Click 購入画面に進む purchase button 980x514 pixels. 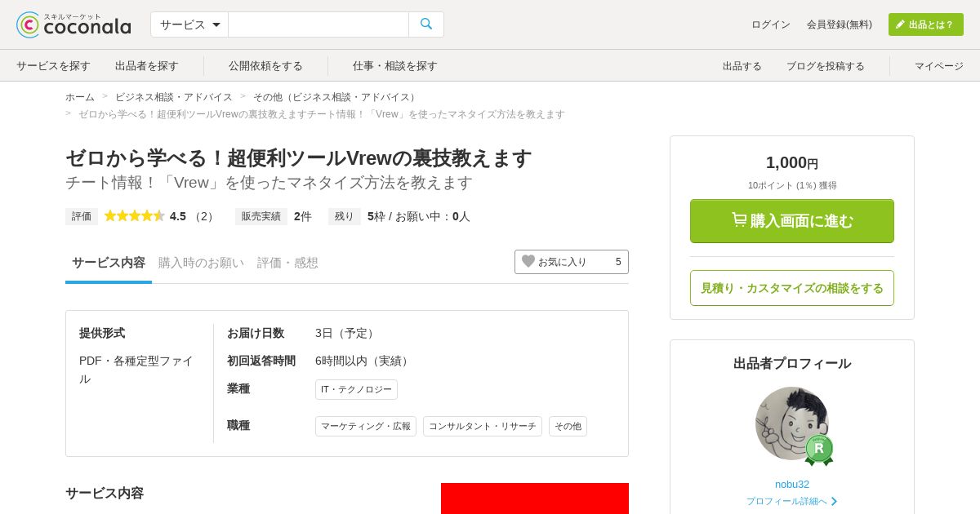(792, 221)
